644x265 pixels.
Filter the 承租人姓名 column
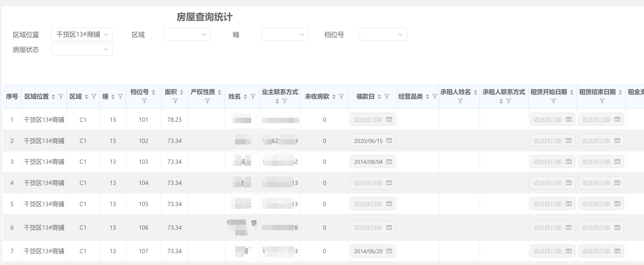click(x=460, y=101)
